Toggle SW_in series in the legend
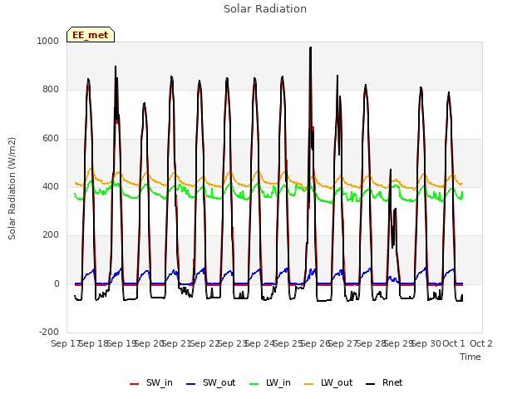The width and height of the screenshot is (532, 399). pyautogui.click(x=151, y=382)
